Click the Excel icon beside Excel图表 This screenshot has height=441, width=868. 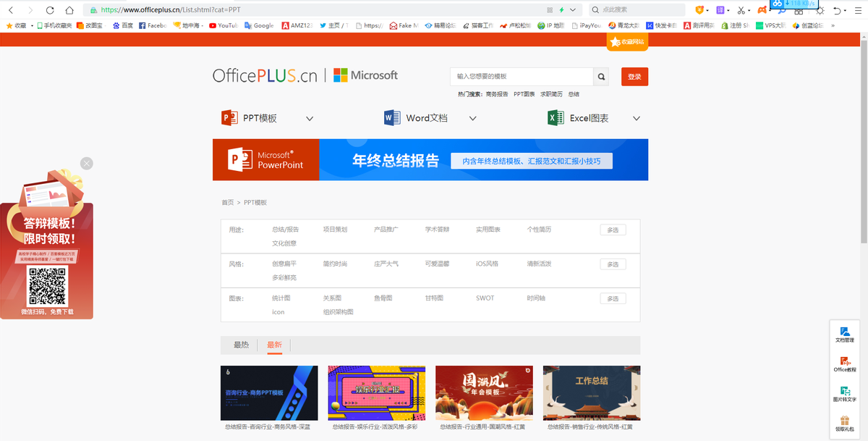(556, 118)
